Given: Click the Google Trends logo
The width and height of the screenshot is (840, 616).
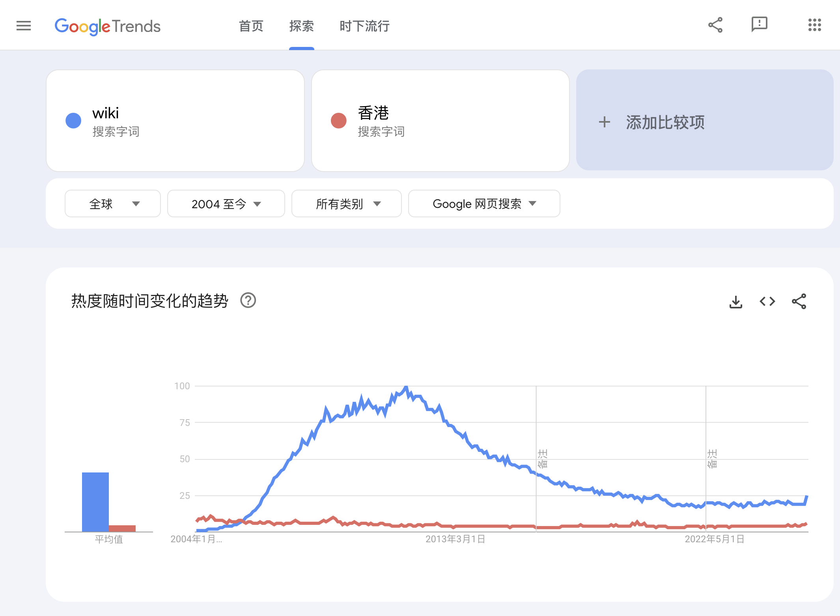Looking at the screenshot, I should click(x=108, y=26).
